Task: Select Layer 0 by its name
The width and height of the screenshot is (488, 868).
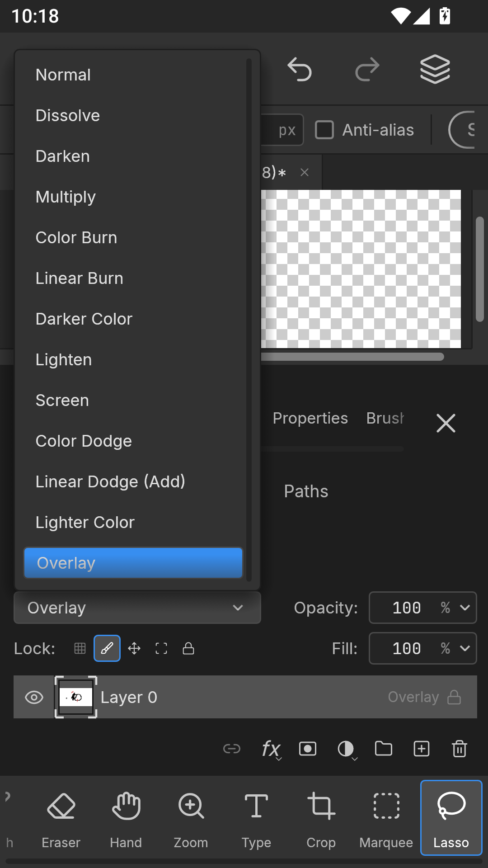Action: [129, 697]
